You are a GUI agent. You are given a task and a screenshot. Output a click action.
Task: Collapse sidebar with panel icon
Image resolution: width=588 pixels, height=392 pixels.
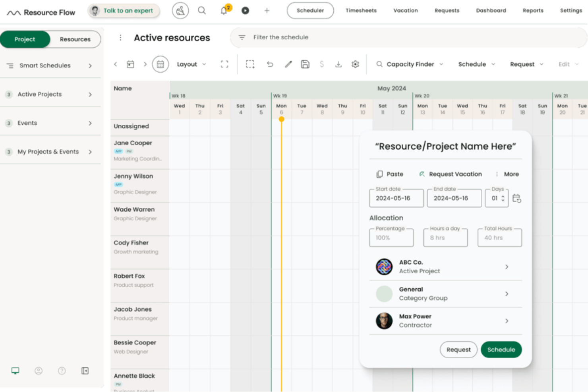pos(85,371)
